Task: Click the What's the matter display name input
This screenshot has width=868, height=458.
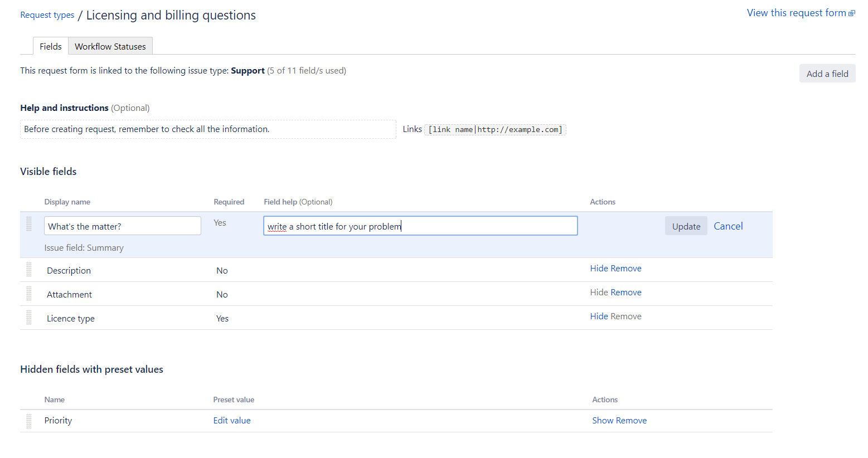Action: [x=123, y=226]
